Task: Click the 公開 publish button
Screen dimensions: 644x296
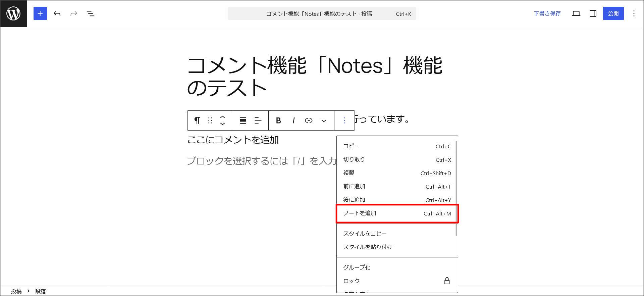Action: (613, 13)
